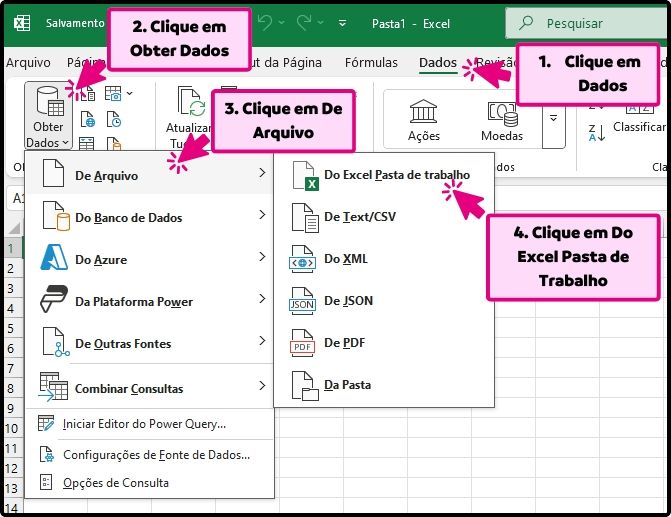Open Combinar Consultas submenu
The height and width of the screenshot is (517, 671).
click(149, 387)
